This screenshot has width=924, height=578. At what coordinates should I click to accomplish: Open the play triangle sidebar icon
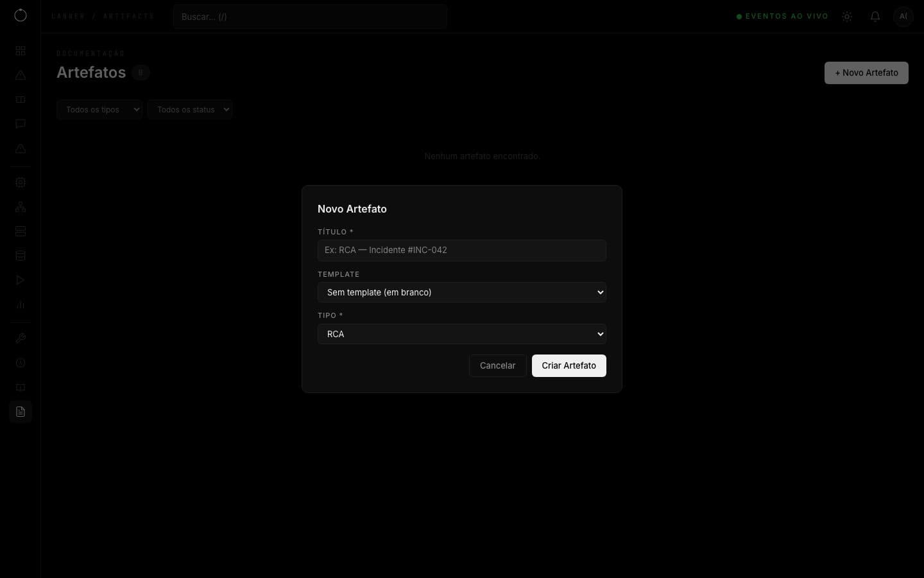[21, 280]
